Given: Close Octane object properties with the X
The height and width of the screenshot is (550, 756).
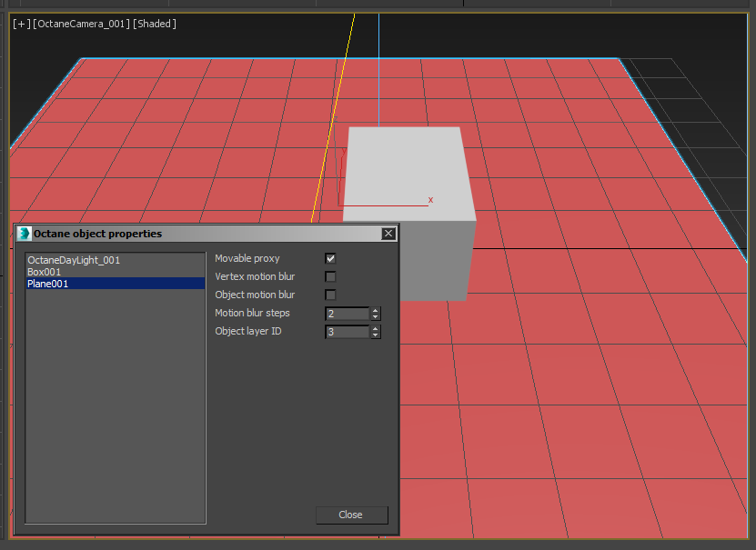Looking at the screenshot, I should coord(388,234).
